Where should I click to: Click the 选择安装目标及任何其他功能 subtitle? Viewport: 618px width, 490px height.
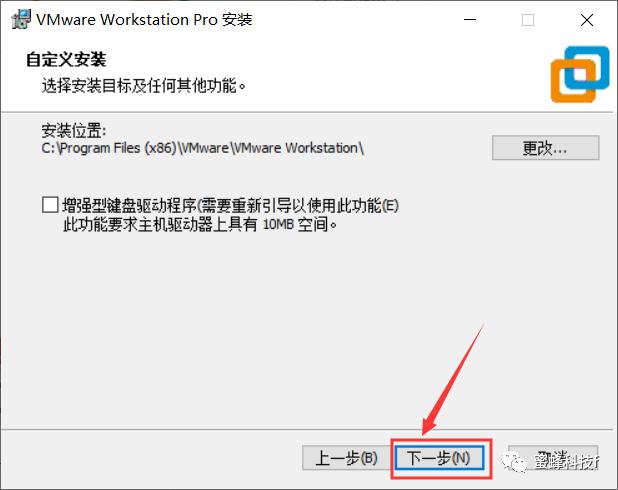143,85
